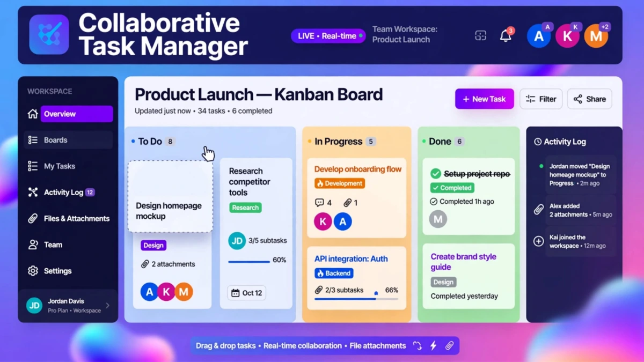Click the My Tasks checklist icon
The width and height of the screenshot is (644, 362).
(33, 166)
